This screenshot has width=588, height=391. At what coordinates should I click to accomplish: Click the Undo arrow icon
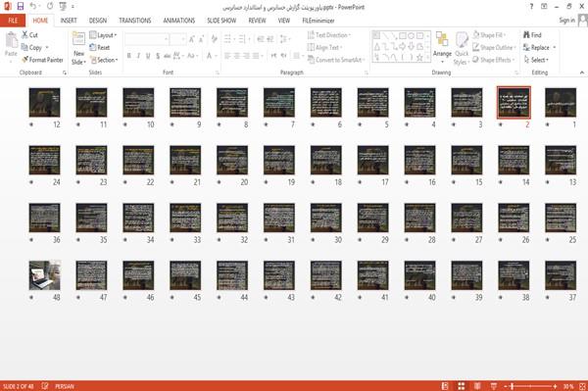(33, 7)
